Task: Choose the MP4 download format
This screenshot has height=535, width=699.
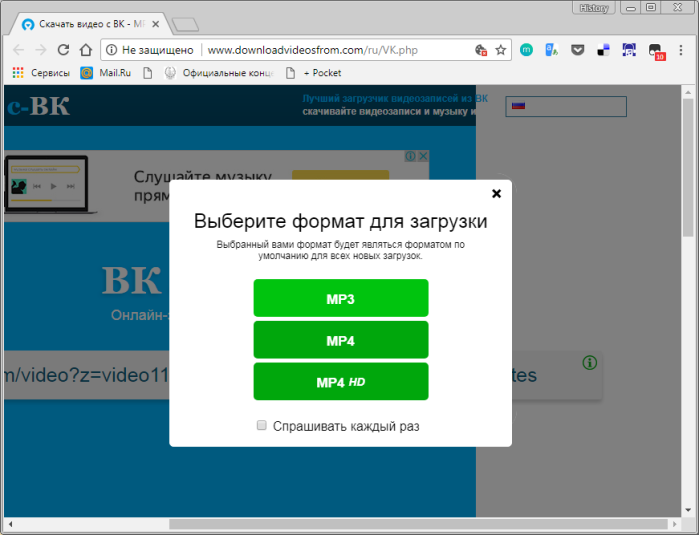Action: [x=341, y=340]
